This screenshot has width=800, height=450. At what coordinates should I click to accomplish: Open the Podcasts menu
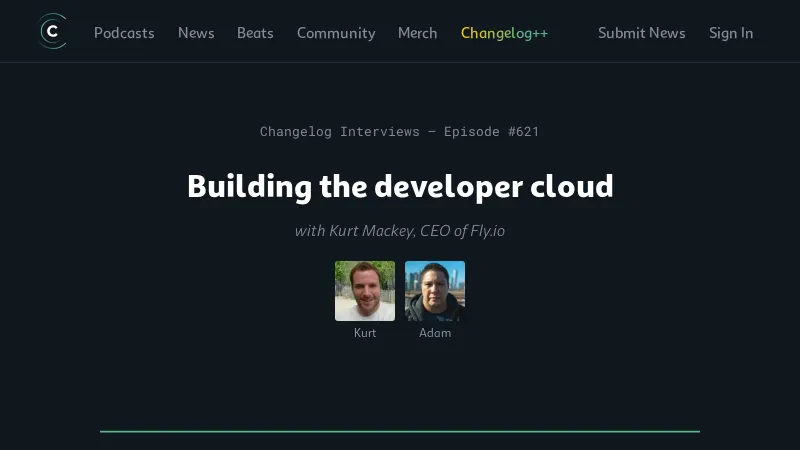pyautogui.click(x=124, y=33)
